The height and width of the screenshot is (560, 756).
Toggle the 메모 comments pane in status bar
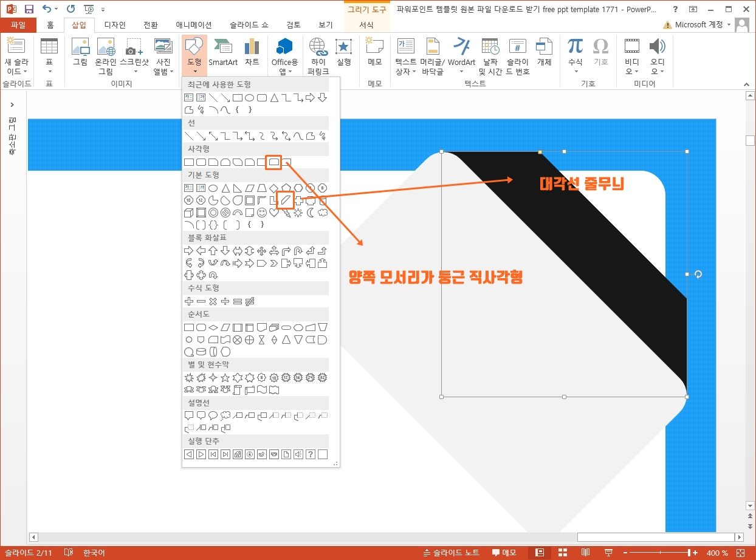coord(504,552)
